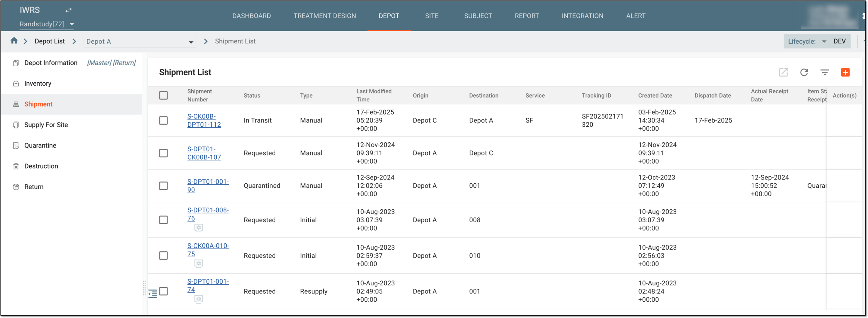Click the Created Date column header
868x318 pixels.
655,95
